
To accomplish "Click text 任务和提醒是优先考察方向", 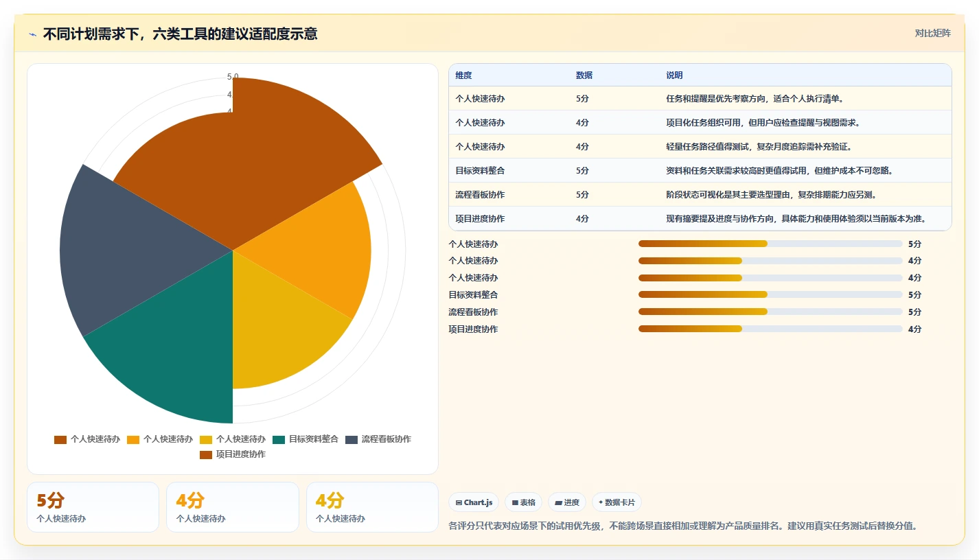I will pos(715,99).
